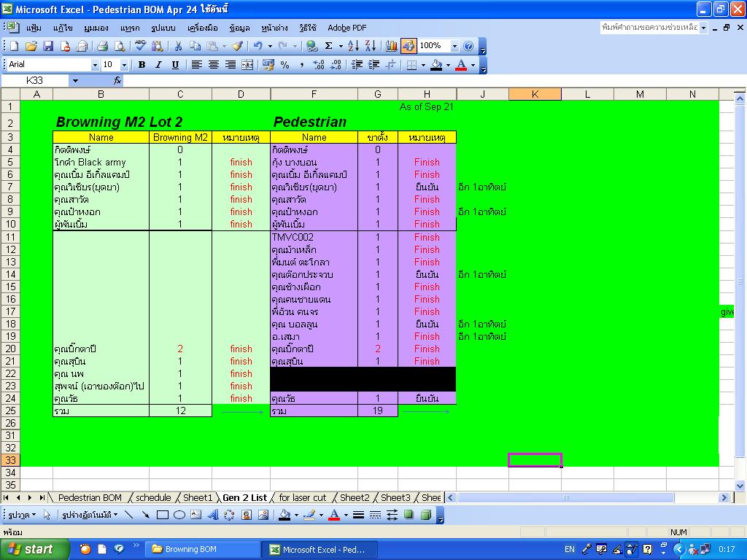This screenshot has width=747, height=560.
Task: Click Sort Ascending A-Z icon
Action: [x=353, y=46]
